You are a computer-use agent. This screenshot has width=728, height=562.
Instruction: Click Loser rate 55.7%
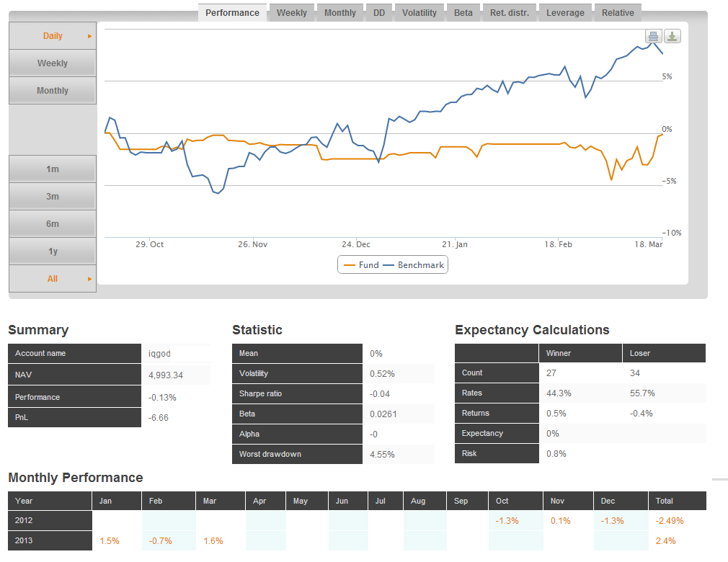642,393
